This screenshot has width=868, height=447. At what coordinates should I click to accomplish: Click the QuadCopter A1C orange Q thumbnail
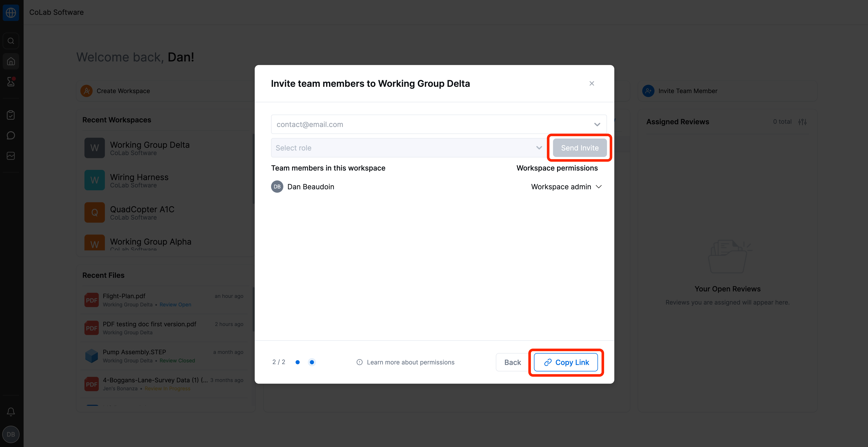[x=94, y=213]
